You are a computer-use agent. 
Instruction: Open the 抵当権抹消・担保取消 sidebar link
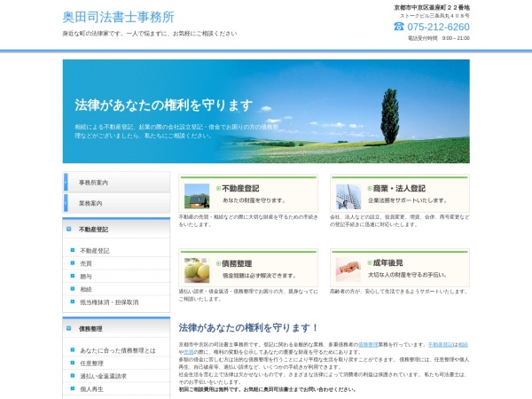109,302
